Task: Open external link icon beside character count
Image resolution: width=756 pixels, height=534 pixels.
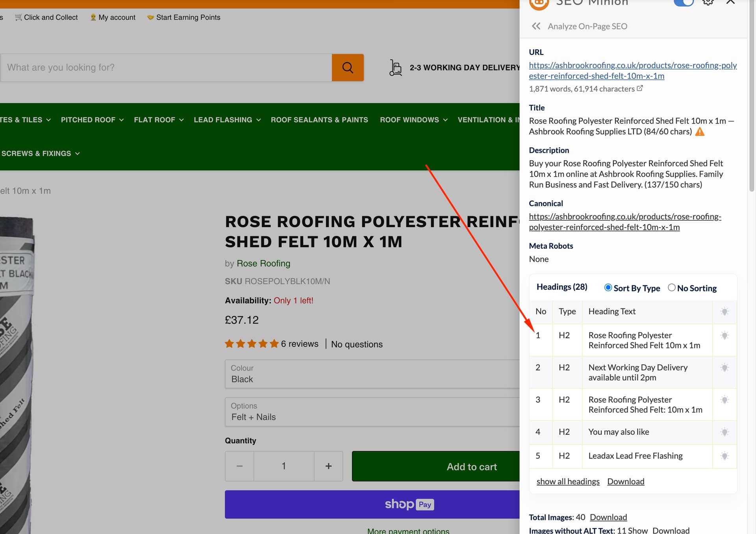Action: tap(640, 89)
